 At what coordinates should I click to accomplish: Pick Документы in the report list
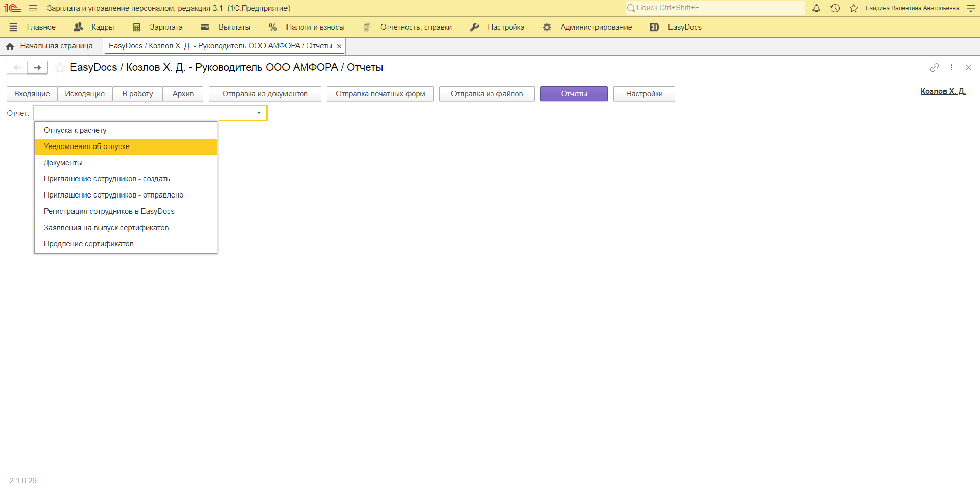click(63, 163)
